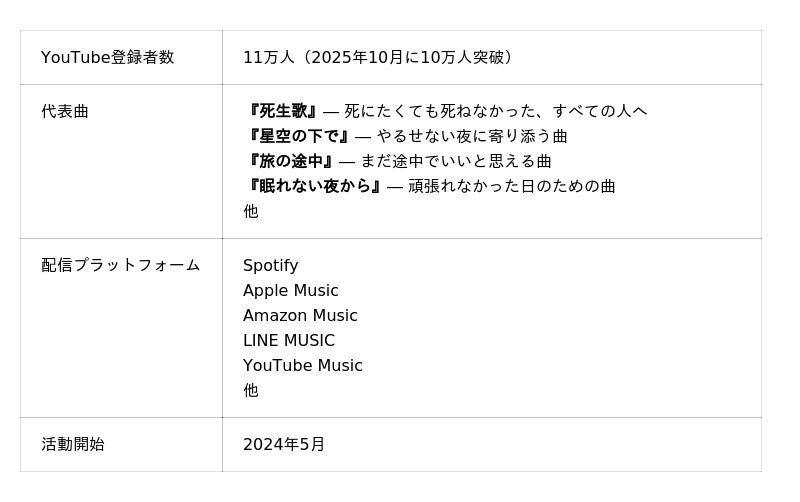This screenshot has width=800, height=502.
Task: Click the song title 『眠れない夜から』
Action: pyautogui.click(x=313, y=186)
